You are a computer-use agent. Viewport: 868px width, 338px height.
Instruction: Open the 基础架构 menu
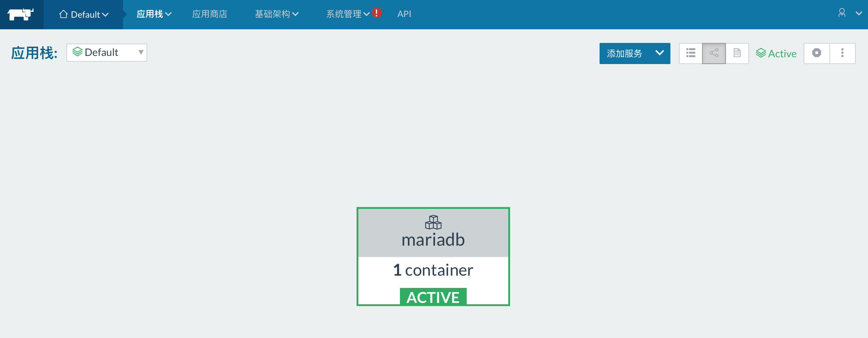coord(277,14)
